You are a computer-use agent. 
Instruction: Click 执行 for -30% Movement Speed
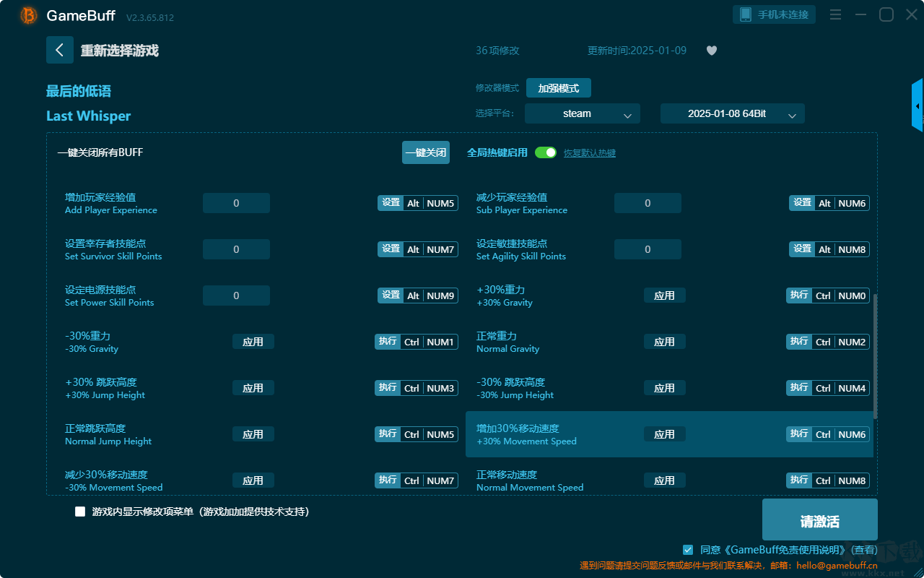(388, 480)
